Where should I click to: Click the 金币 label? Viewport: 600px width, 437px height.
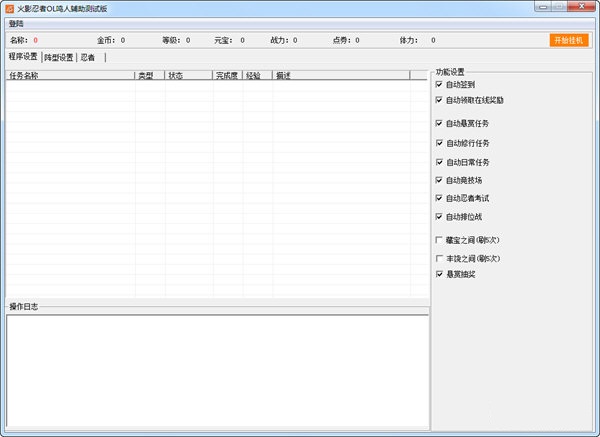tap(106, 40)
